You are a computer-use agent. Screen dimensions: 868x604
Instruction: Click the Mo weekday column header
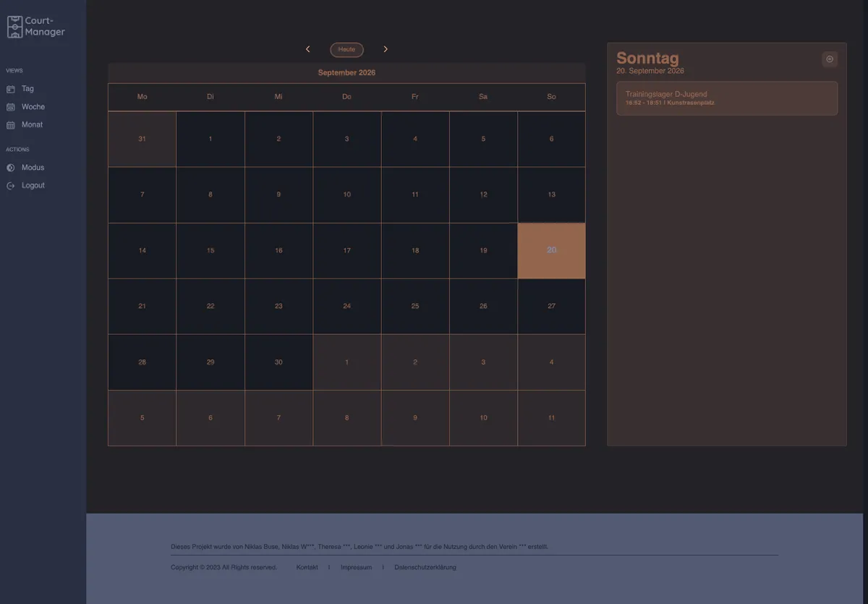click(142, 97)
